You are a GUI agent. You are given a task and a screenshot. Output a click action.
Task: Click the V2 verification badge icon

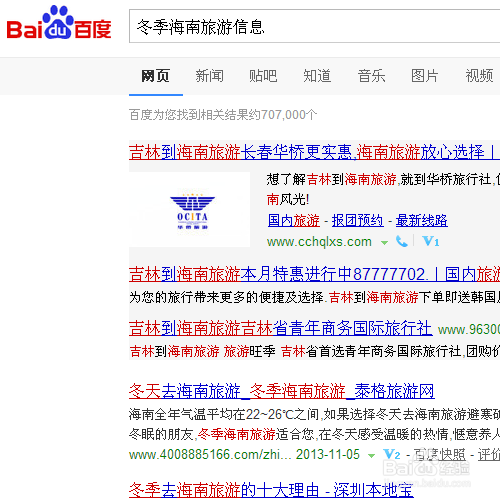coord(392,454)
